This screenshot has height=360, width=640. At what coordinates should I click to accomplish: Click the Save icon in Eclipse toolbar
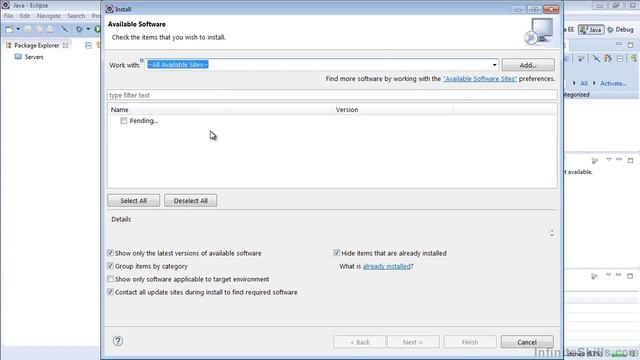[28, 29]
